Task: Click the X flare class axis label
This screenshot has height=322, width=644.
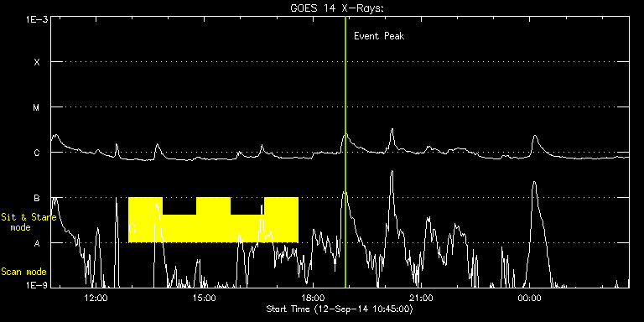Action: pos(37,62)
